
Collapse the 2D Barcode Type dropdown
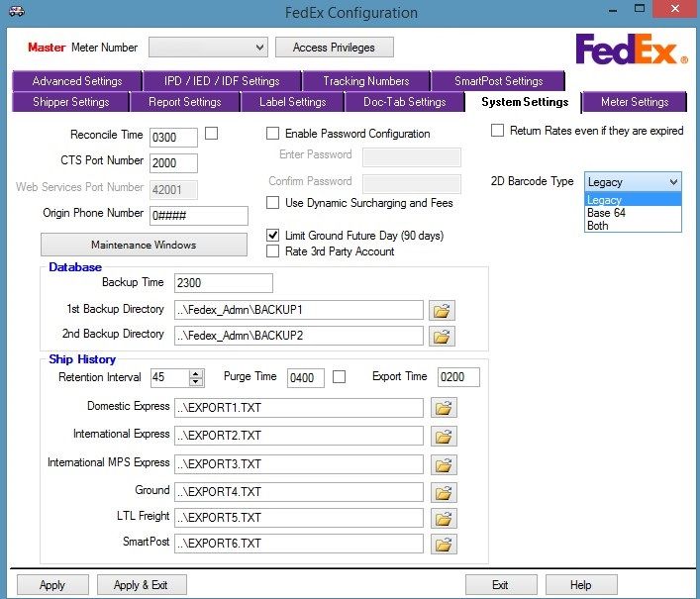673,181
